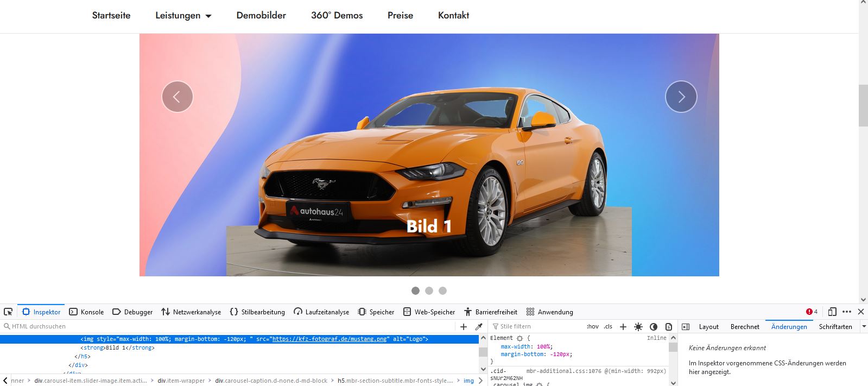Edit the max-width property name
The height and width of the screenshot is (386, 868).
(516, 346)
